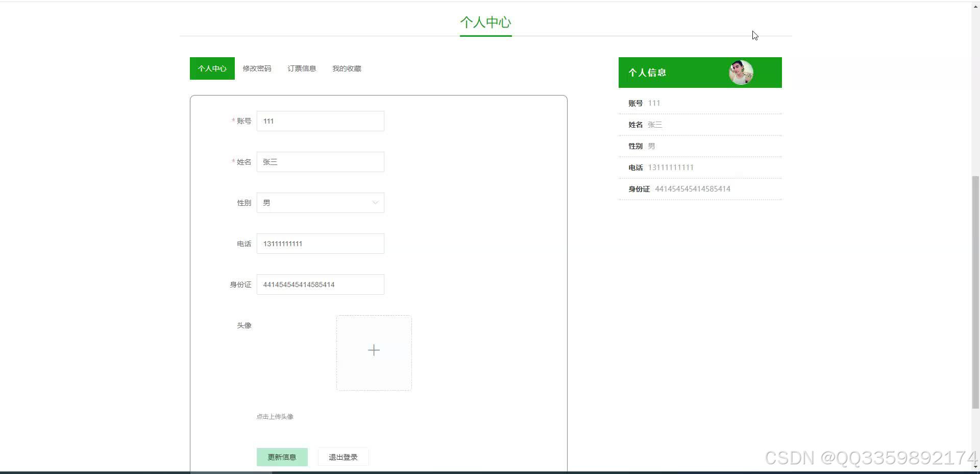
Task: Click phone value 13111111111 in info panel
Action: (671, 168)
